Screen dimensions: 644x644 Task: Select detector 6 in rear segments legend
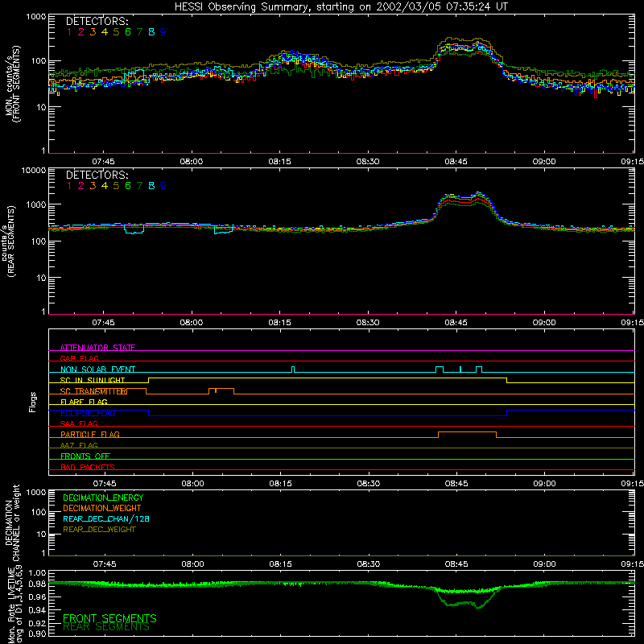point(128,186)
